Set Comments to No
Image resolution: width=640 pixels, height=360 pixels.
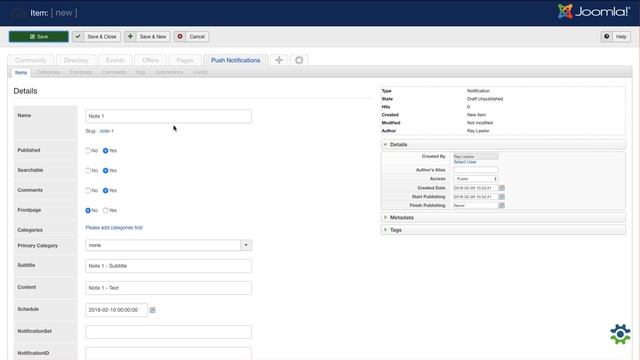(x=88, y=191)
